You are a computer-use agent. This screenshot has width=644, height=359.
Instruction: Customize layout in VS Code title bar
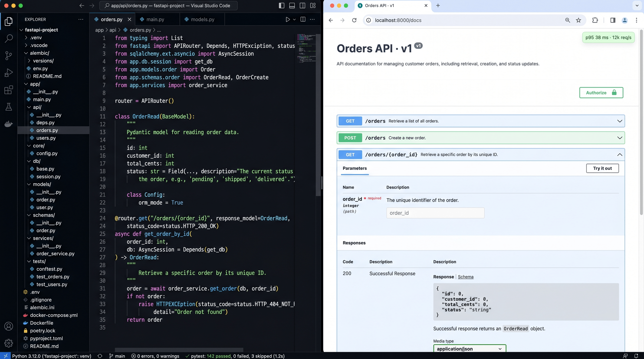(x=313, y=5)
